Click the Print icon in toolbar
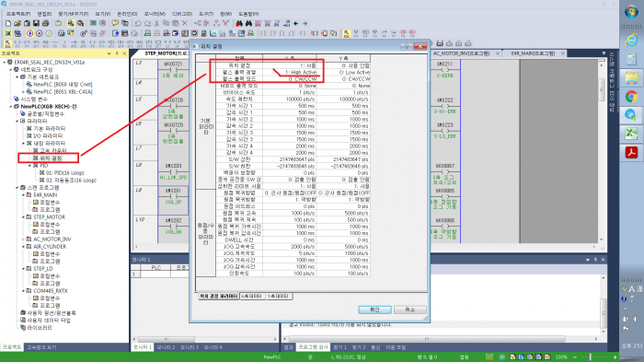The height and width of the screenshot is (362, 644). click(46, 23)
